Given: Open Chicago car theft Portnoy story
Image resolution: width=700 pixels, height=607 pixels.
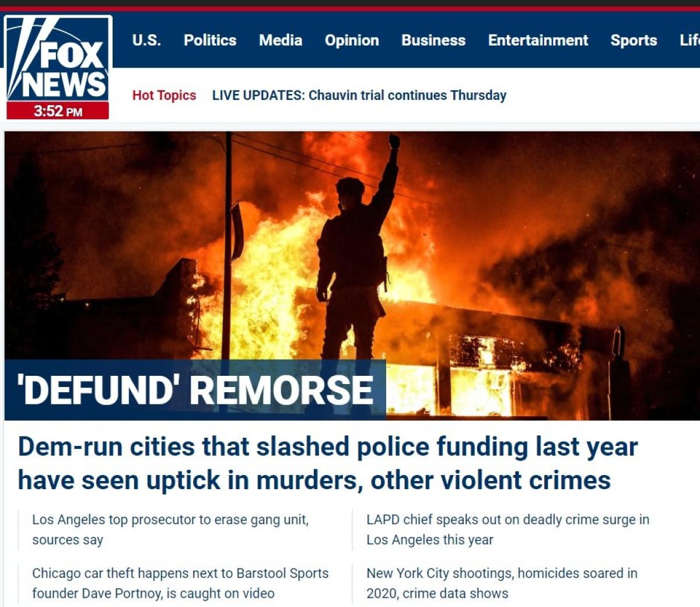Looking at the screenshot, I should click(x=180, y=583).
